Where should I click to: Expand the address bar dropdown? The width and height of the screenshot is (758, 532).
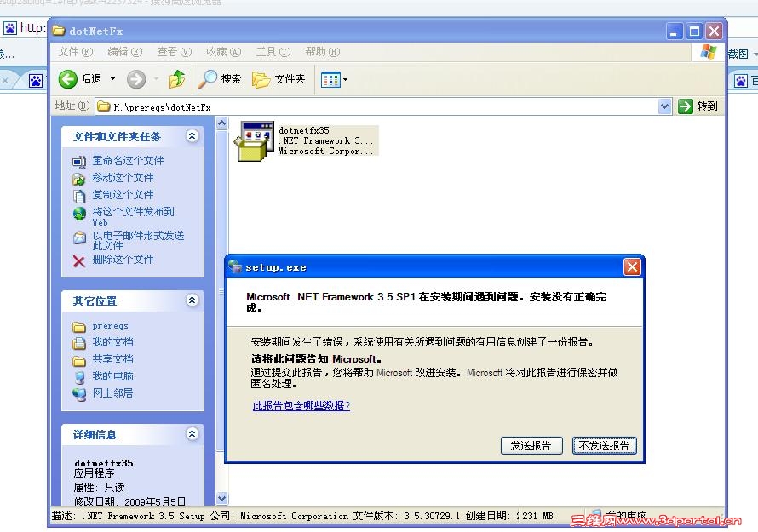(x=664, y=106)
